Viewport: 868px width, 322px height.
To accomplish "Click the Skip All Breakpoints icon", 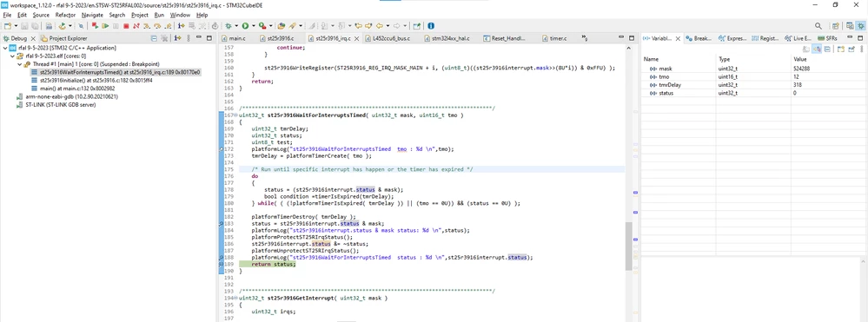I will pyautogui.click(x=81, y=25).
